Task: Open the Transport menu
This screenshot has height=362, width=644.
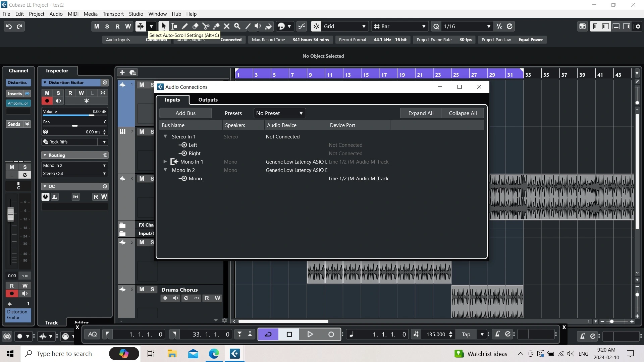Action: 113,14
